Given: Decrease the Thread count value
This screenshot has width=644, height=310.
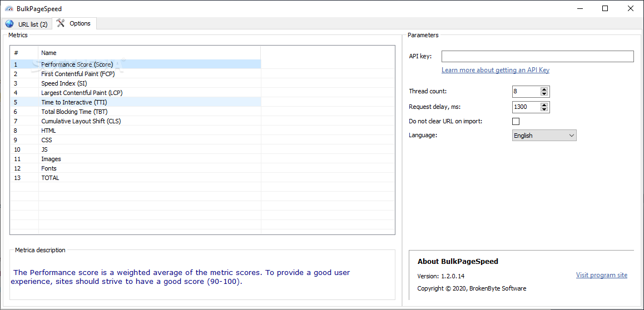Looking at the screenshot, I should point(544,93).
